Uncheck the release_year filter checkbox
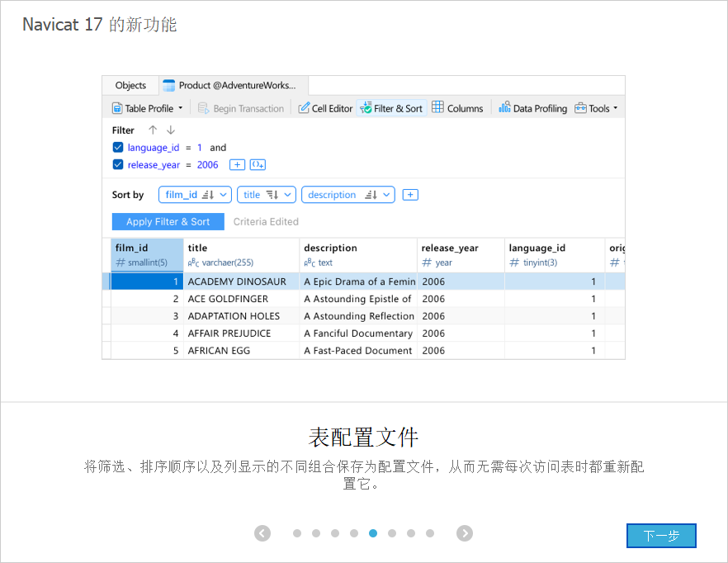728x563 pixels. 118,165
